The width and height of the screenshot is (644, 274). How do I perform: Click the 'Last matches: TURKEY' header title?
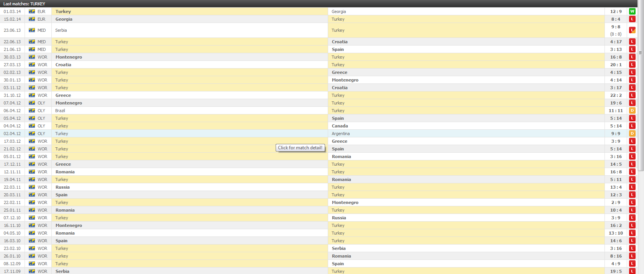(24, 4)
